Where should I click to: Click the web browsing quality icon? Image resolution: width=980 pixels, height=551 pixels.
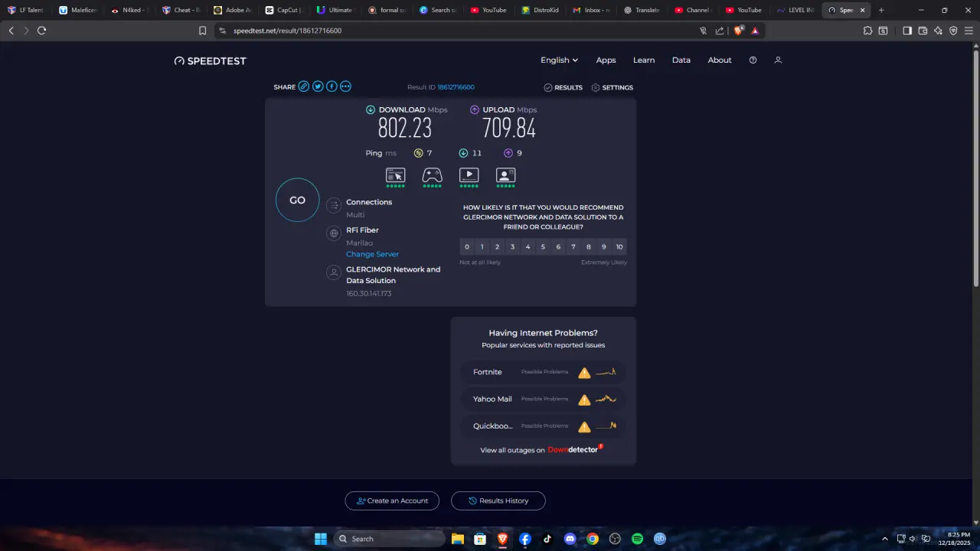pyautogui.click(x=395, y=175)
